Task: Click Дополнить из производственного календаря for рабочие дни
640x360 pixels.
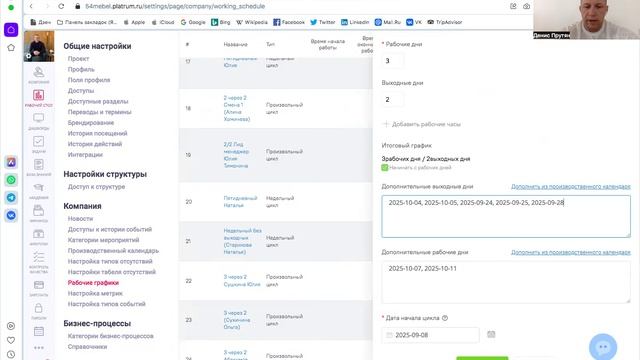Action: click(571, 252)
